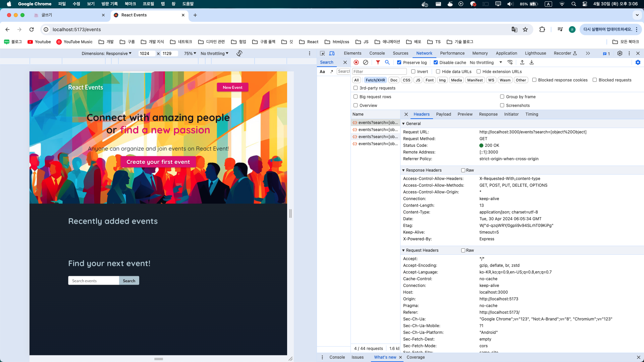Viewport: 644px width, 362px height.
Task: Open the Payload tab
Action: [x=443, y=114]
